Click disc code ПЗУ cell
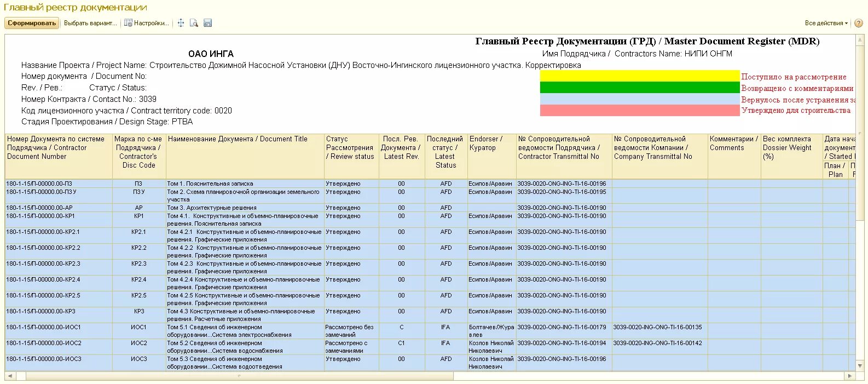Screen dimensions: 868x384 tap(139, 196)
